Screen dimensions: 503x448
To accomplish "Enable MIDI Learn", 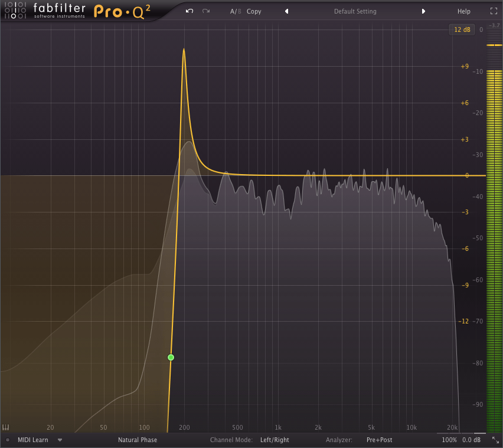I will [32, 440].
